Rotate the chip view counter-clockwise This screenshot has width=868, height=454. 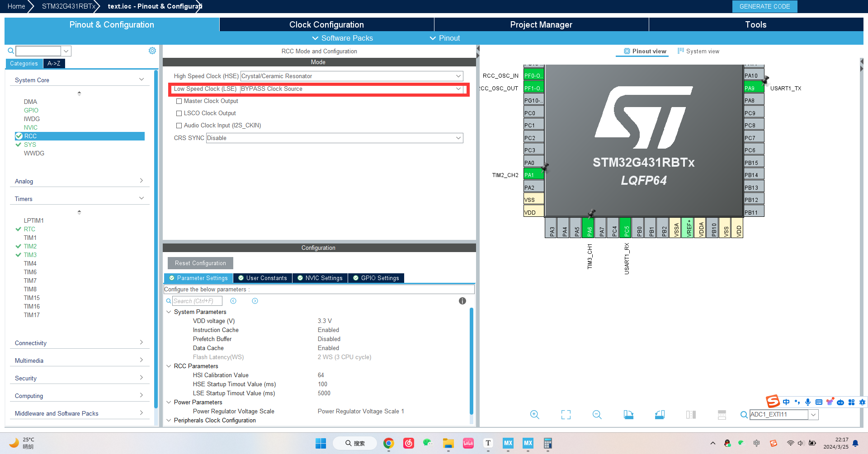coord(660,415)
